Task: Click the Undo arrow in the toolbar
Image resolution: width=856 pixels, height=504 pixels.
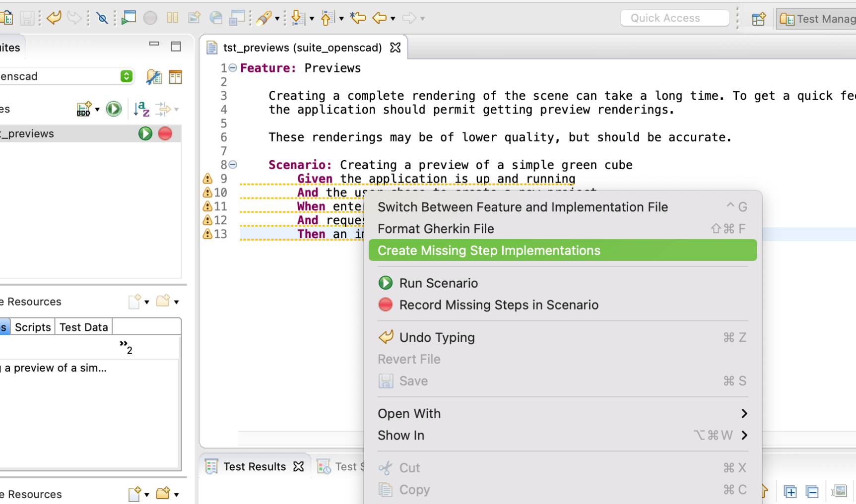Action: point(54,18)
